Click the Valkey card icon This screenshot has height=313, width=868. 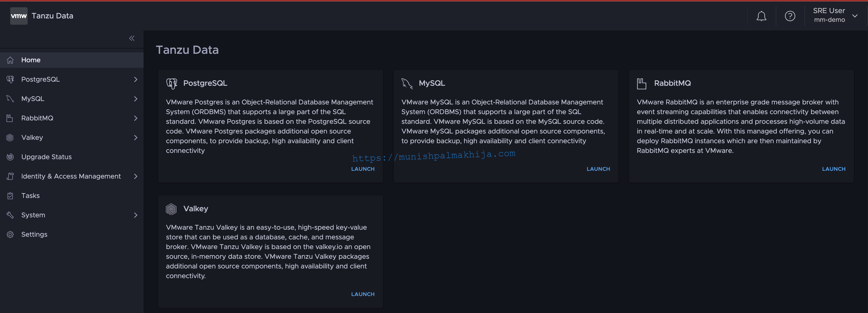tap(171, 209)
